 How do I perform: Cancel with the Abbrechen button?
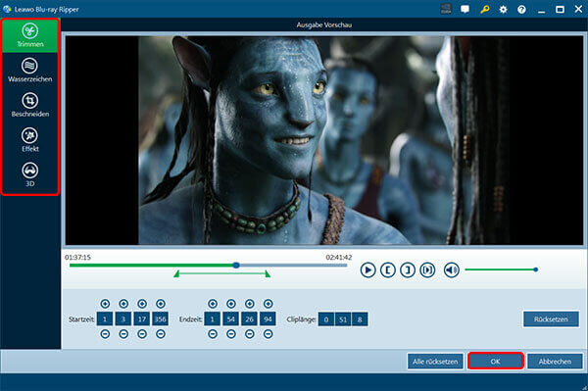tap(555, 362)
